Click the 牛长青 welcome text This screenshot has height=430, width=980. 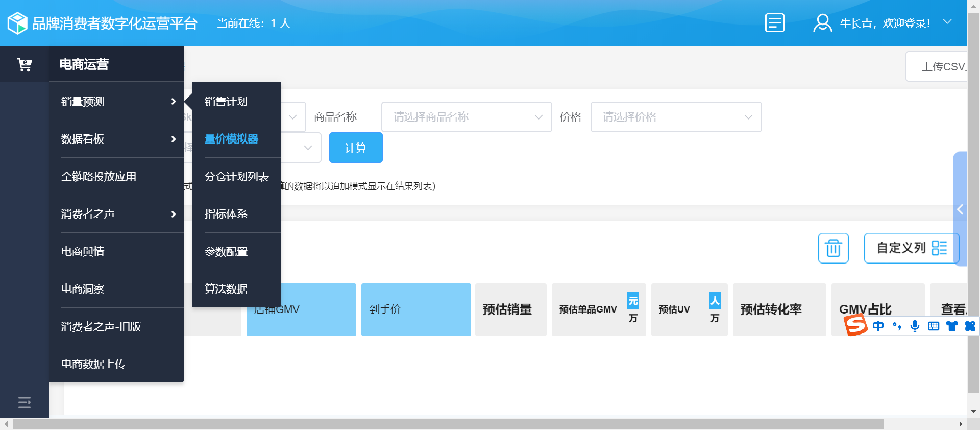point(885,23)
